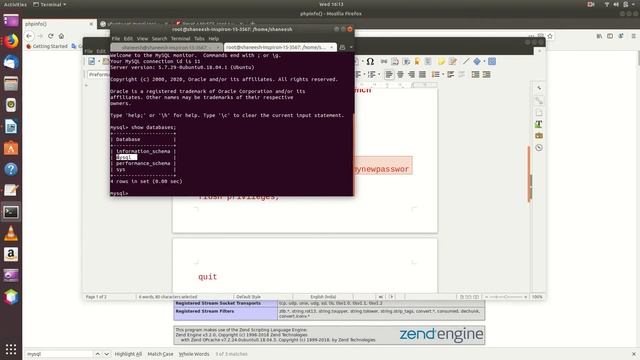Screen dimensions: 640x360
Task: Open the Amazon launcher in dock
Action: click(11, 254)
